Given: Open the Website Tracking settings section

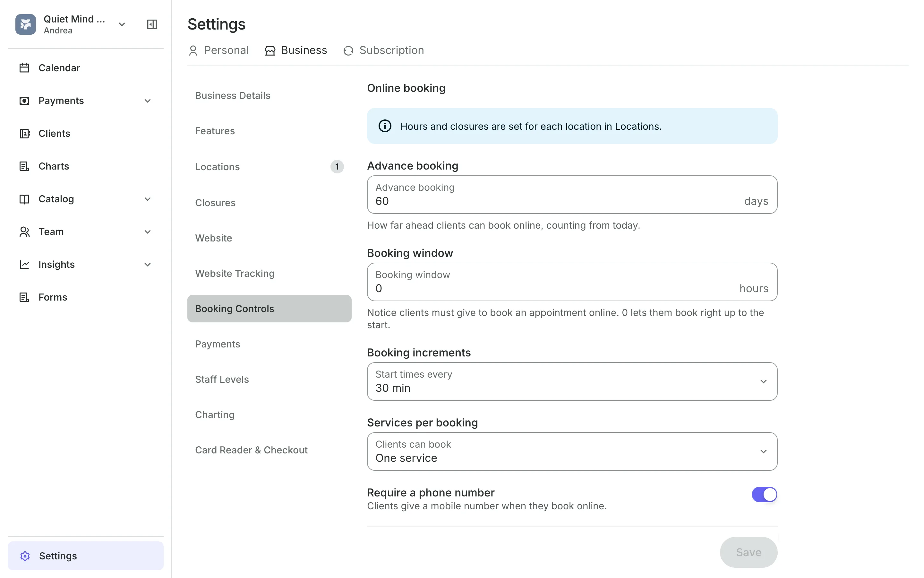Looking at the screenshot, I should point(269,273).
